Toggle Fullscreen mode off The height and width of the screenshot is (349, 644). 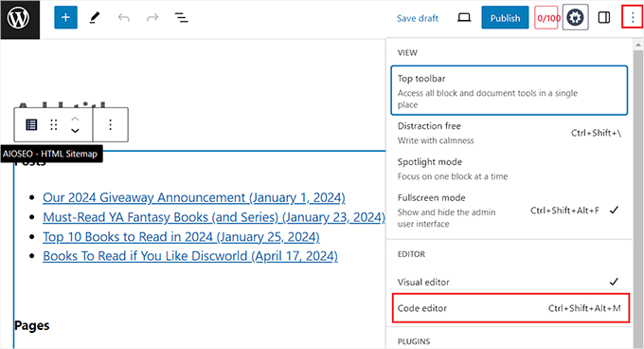(x=510, y=211)
